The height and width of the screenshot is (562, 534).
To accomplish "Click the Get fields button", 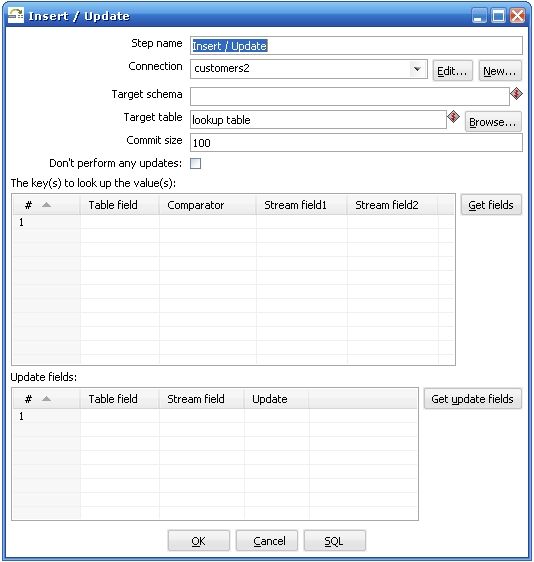I will click(x=491, y=205).
